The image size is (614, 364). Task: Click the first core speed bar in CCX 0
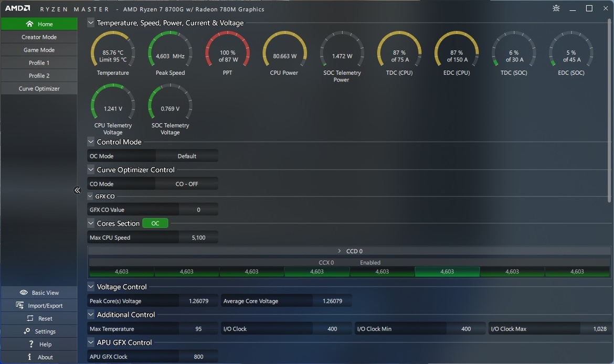pos(121,272)
